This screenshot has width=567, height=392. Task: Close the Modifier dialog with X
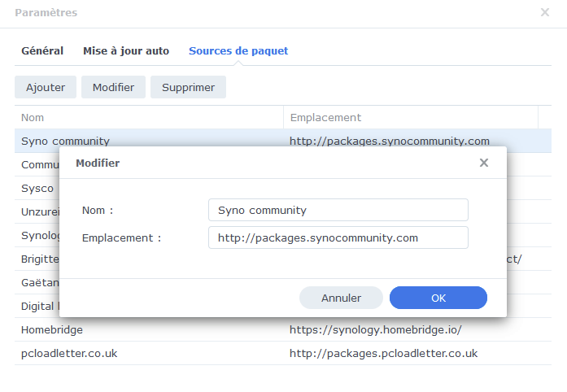(x=484, y=163)
